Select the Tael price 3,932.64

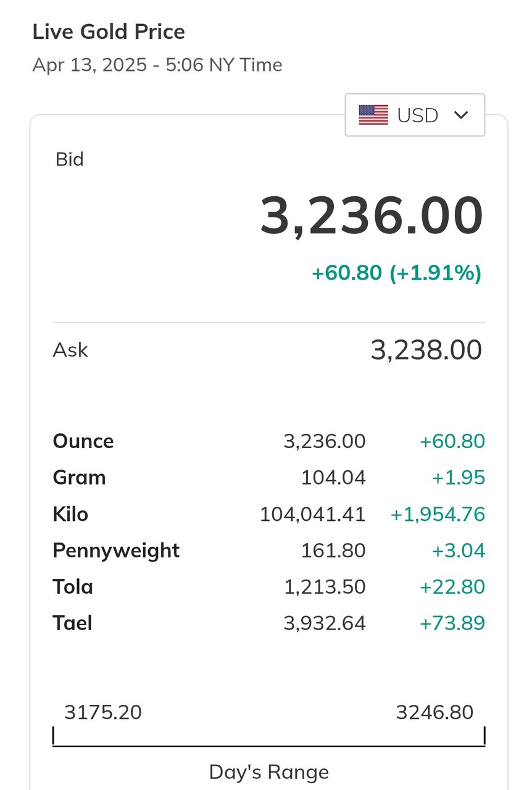(x=325, y=623)
